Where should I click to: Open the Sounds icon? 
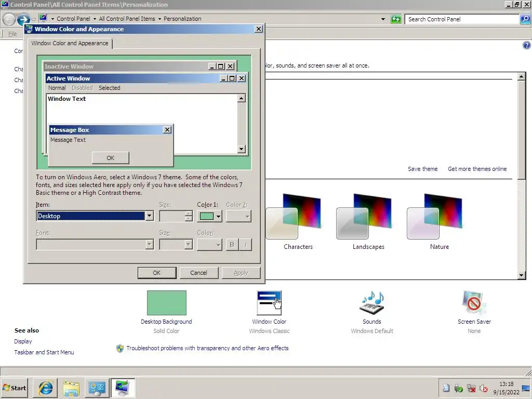(x=372, y=303)
